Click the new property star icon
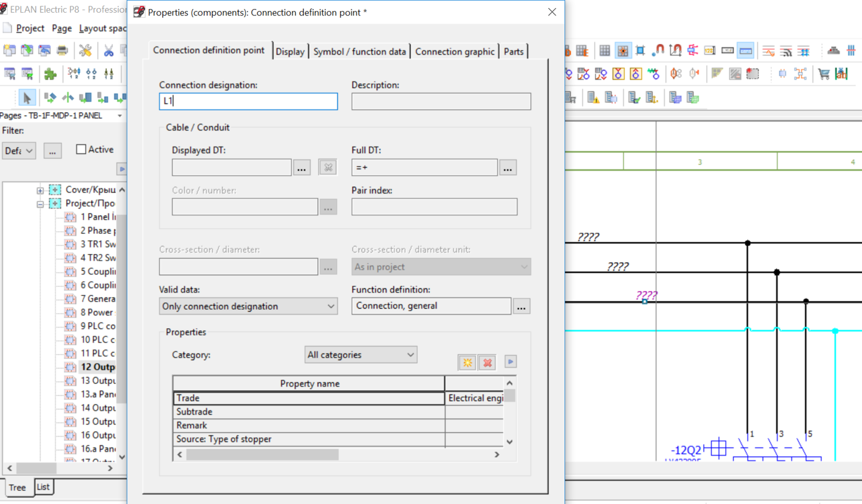Viewport: 862px width, 504px height. tap(467, 362)
